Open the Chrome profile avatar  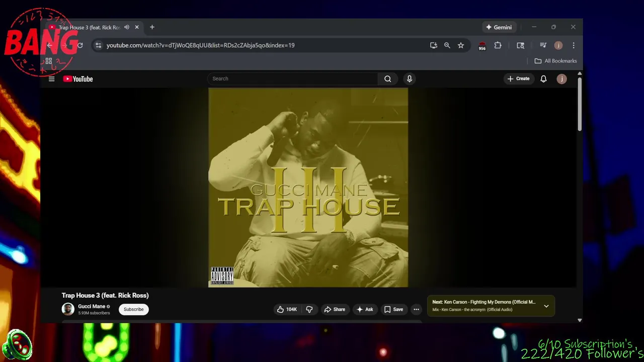(558, 45)
